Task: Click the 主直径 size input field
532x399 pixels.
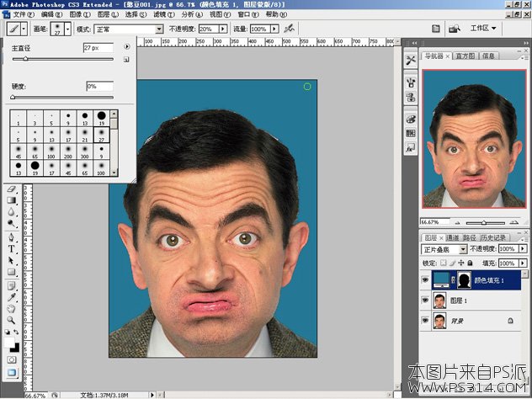Action: click(x=98, y=48)
